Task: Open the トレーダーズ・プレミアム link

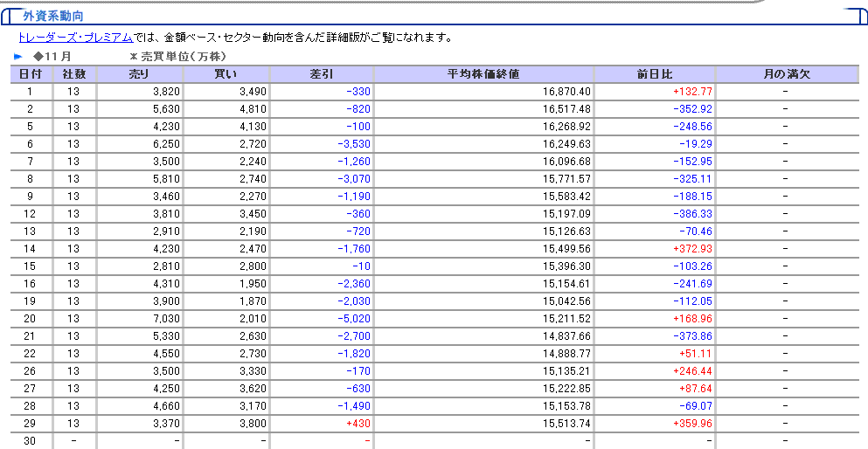Action: (x=75, y=38)
